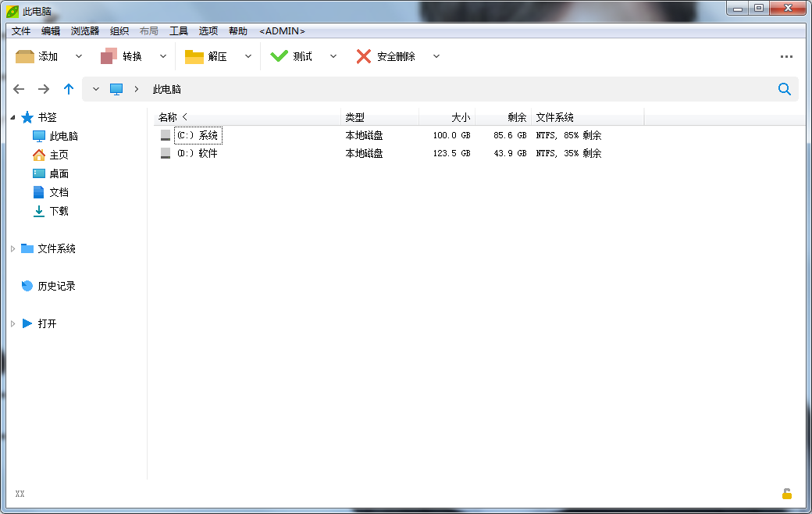The image size is (812, 514).
Task: Click the ... overflow button on the toolbar
Action: (785, 55)
